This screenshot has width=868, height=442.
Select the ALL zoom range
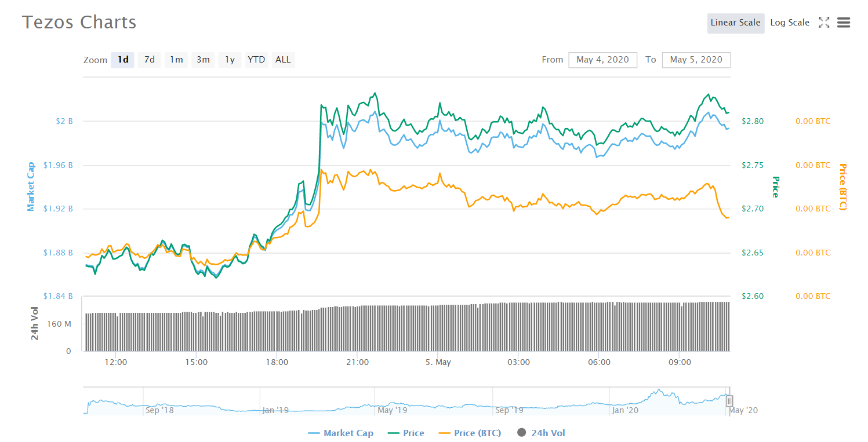[x=283, y=60]
